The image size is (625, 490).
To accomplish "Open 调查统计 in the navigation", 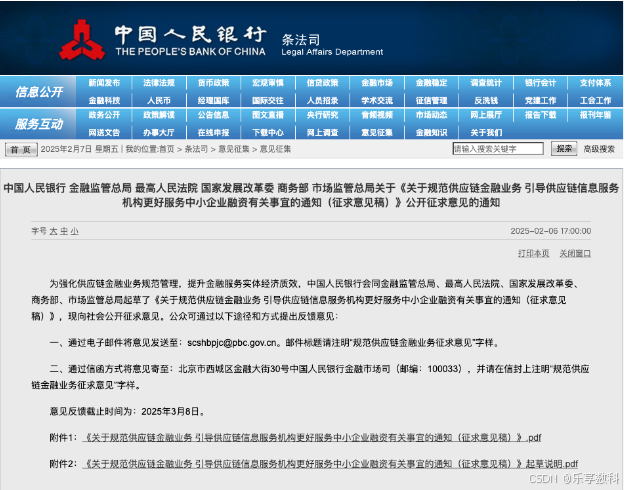I will tap(486, 83).
